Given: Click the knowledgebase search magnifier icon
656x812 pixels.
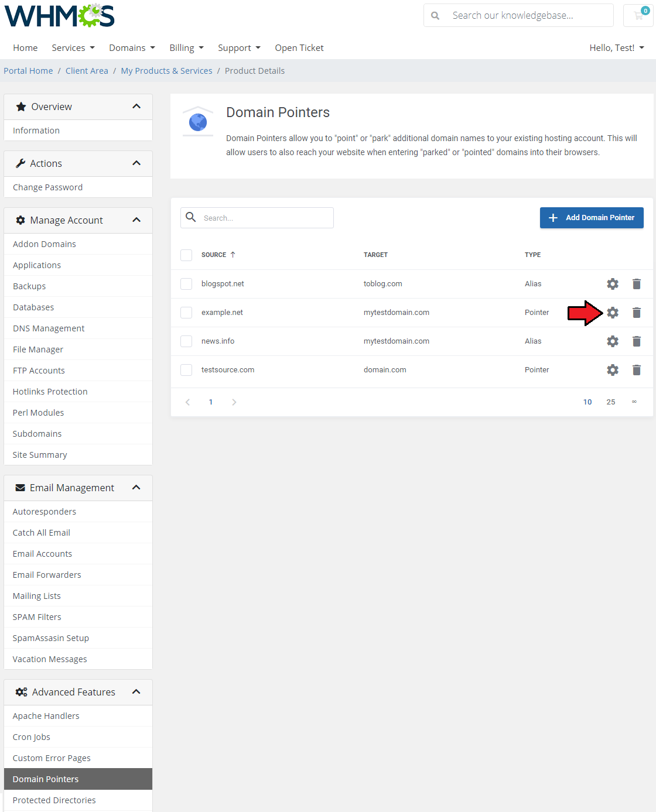Looking at the screenshot, I should [435, 16].
